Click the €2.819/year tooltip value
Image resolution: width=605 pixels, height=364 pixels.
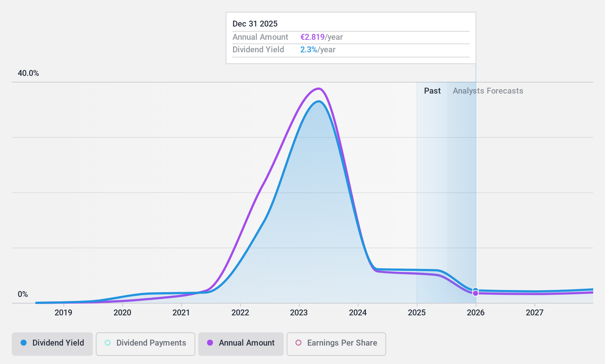(x=322, y=37)
